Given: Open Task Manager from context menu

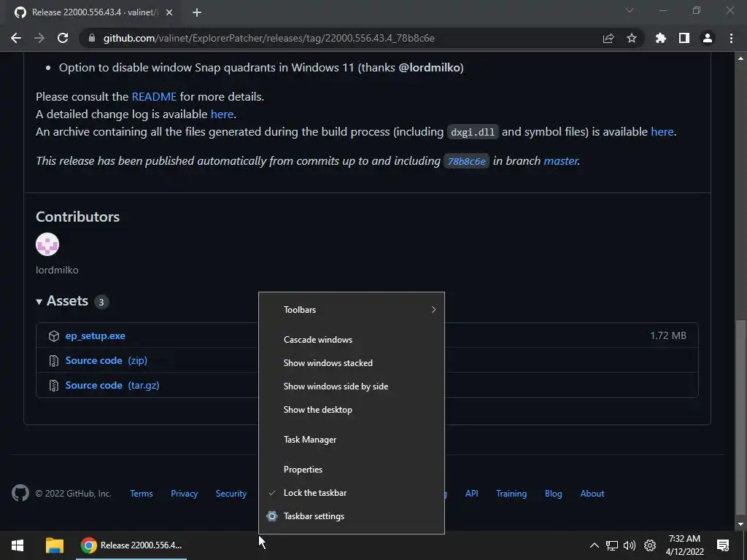Looking at the screenshot, I should pos(352,440).
